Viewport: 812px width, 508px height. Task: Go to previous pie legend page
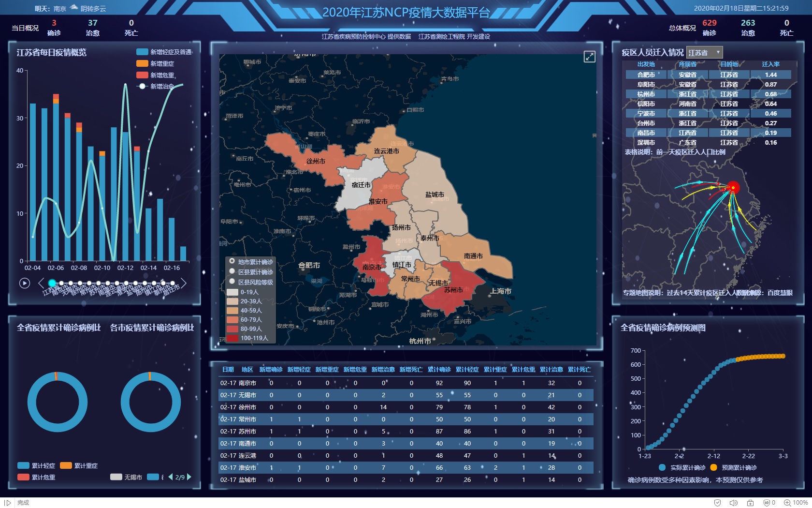pos(170,477)
